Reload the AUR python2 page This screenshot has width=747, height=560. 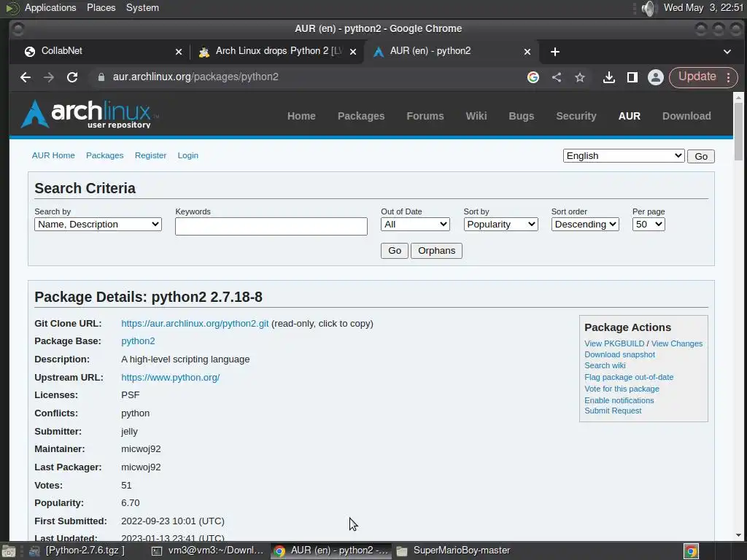pyautogui.click(x=72, y=77)
